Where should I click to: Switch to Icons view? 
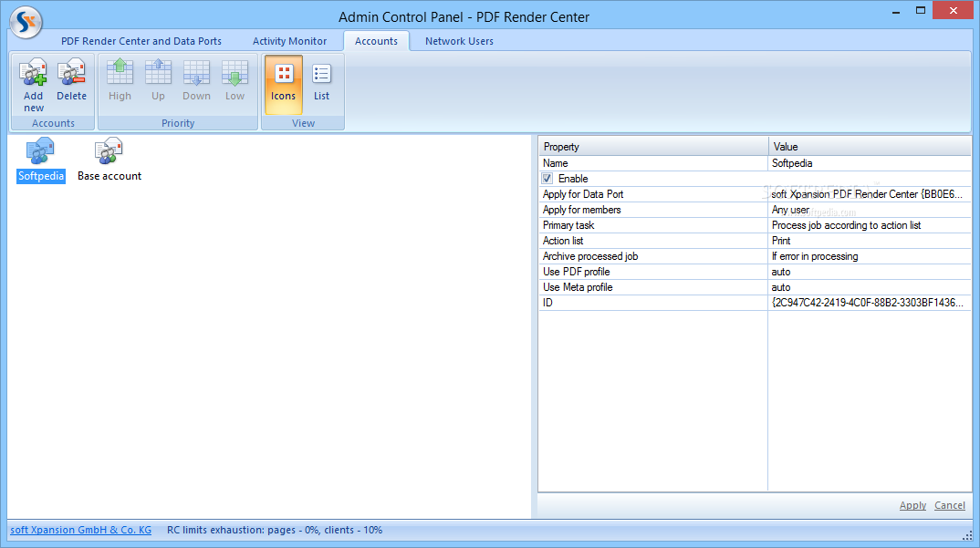pyautogui.click(x=283, y=85)
